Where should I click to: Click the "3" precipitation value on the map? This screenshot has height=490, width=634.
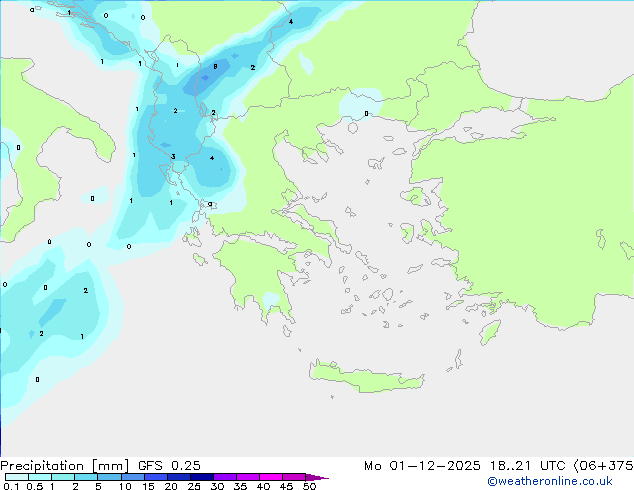173,157
